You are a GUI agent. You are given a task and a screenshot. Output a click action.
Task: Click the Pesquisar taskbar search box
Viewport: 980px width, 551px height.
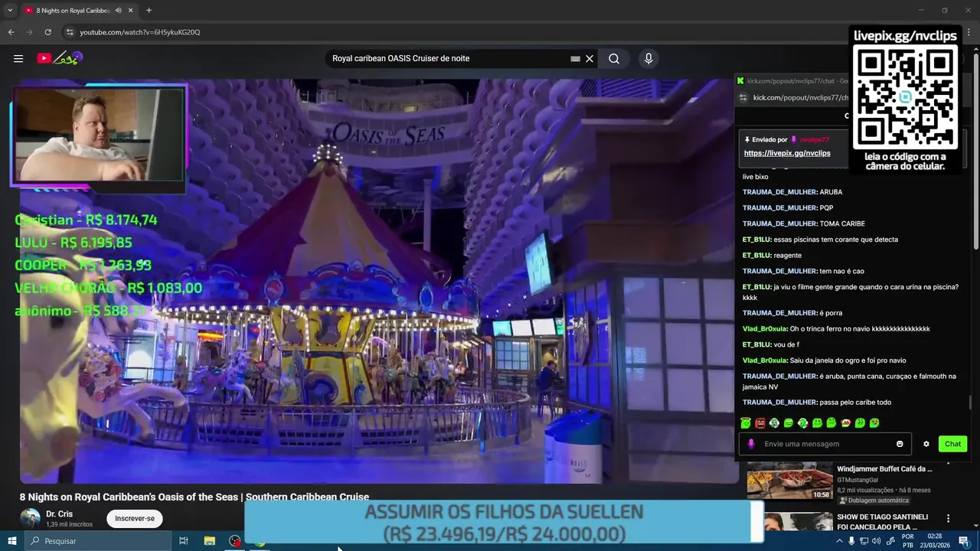(x=98, y=541)
